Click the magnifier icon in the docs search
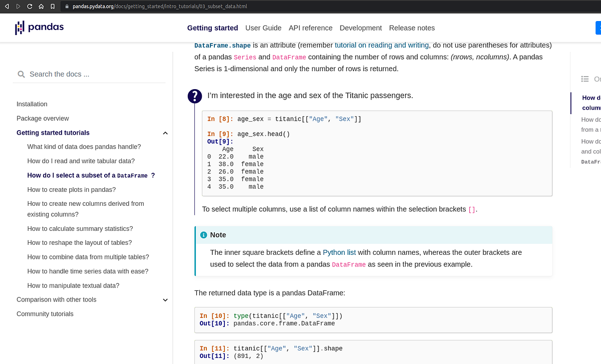601x364 pixels. click(21, 74)
